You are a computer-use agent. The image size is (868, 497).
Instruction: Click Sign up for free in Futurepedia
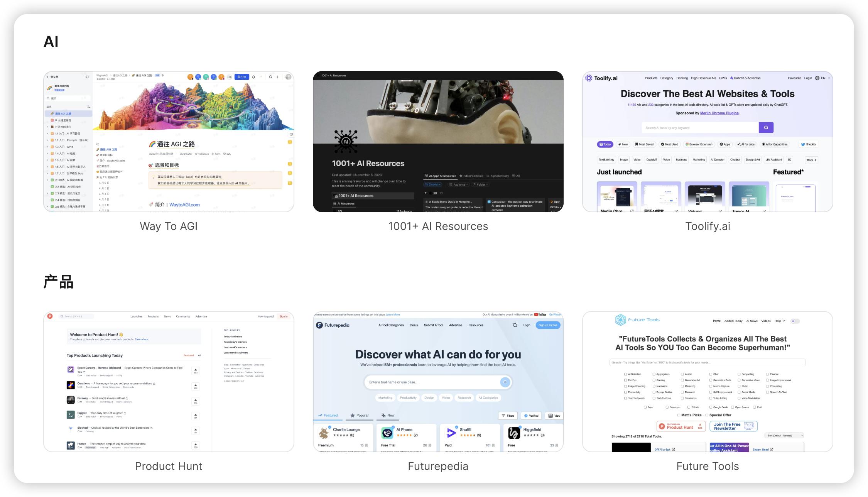pyautogui.click(x=548, y=325)
